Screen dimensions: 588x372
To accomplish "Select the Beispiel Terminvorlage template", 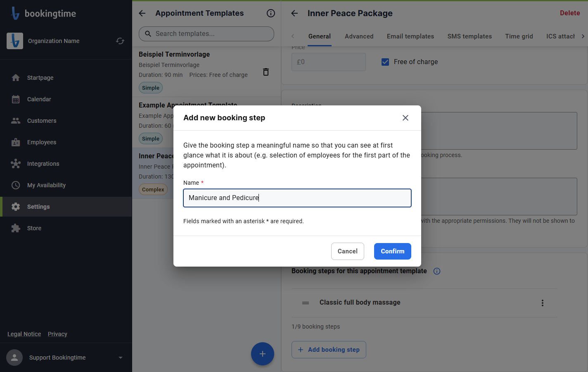I will [x=206, y=72].
